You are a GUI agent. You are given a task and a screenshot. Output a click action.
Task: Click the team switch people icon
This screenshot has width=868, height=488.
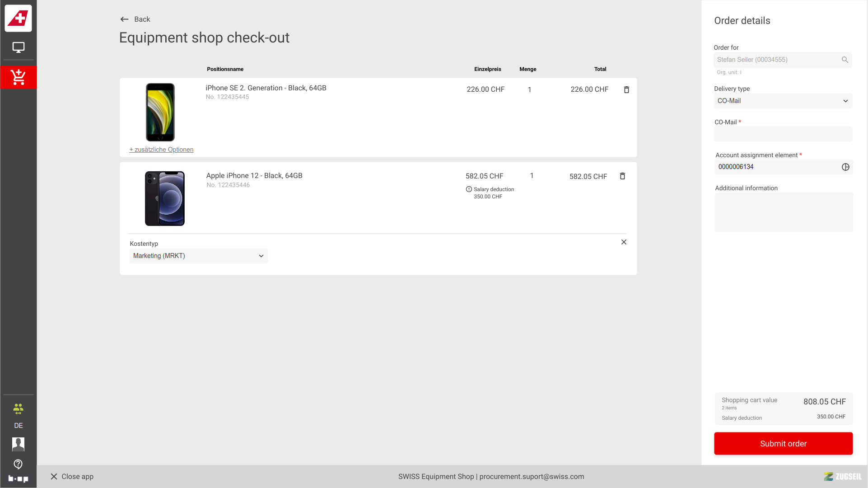coord(18,409)
